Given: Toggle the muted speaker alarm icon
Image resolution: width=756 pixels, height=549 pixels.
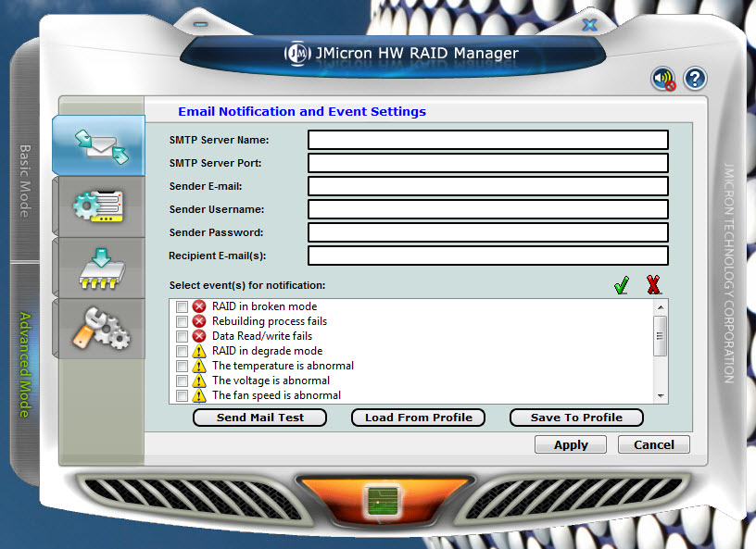Looking at the screenshot, I should (x=663, y=79).
